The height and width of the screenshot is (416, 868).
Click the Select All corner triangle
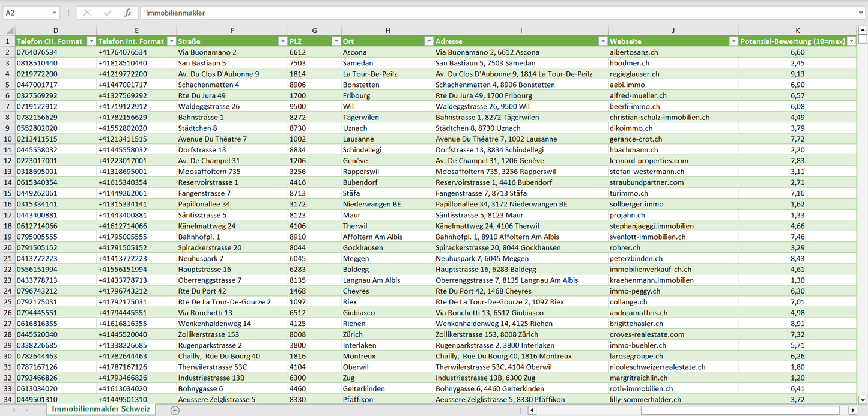pos(9,31)
